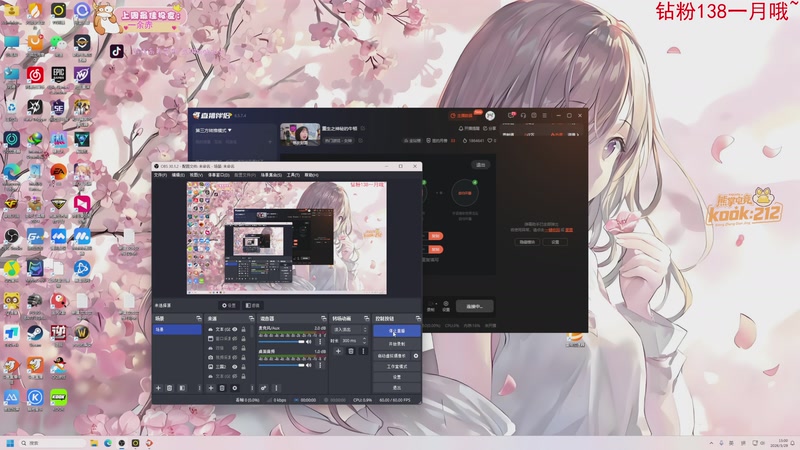
Task: Open the 帮助(H) menu in OBS
Action: point(311,175)
